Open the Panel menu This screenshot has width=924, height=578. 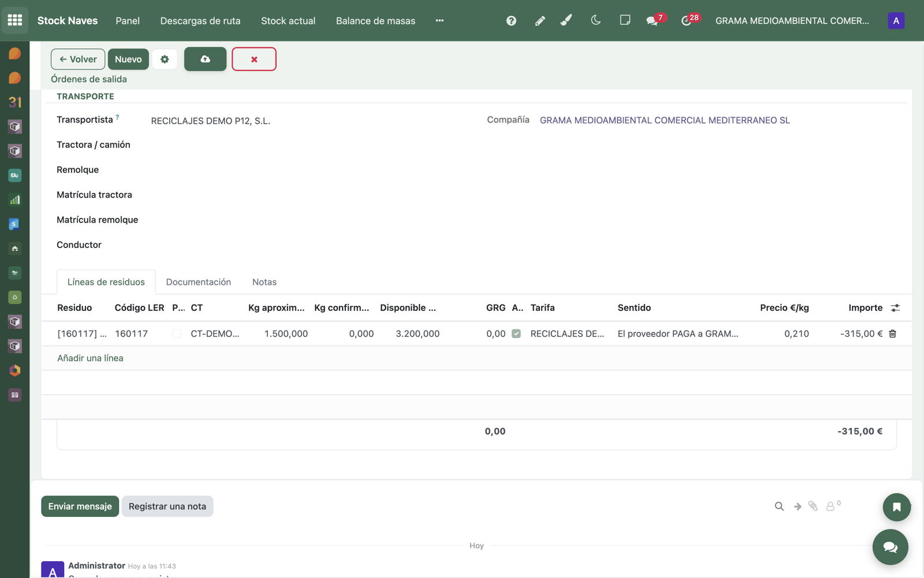pos(128,21)
